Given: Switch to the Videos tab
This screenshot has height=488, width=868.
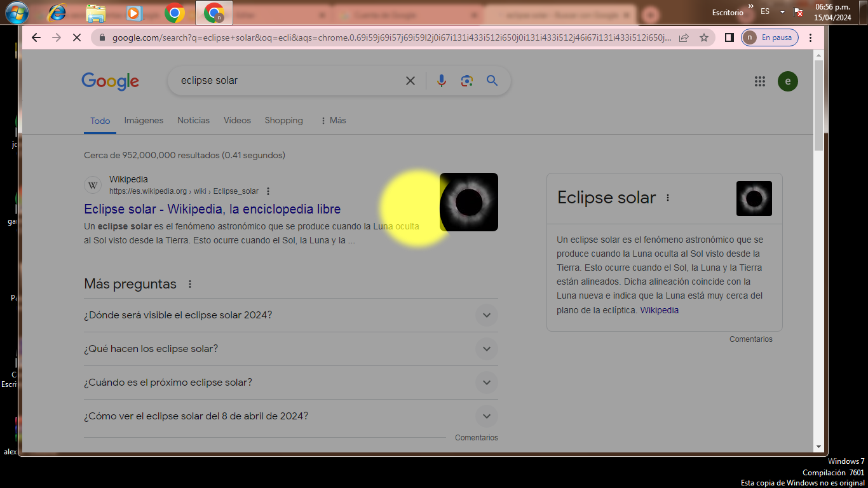Looking at the screenshot, I should coord(237,120).
